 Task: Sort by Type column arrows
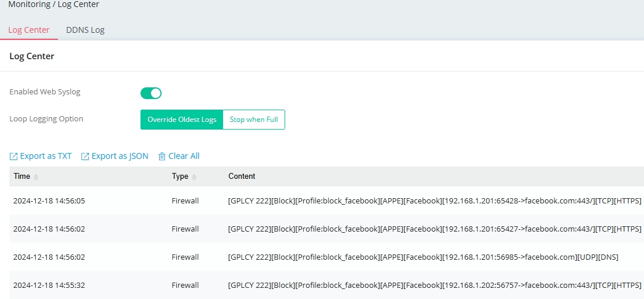[x=194, y=177]
